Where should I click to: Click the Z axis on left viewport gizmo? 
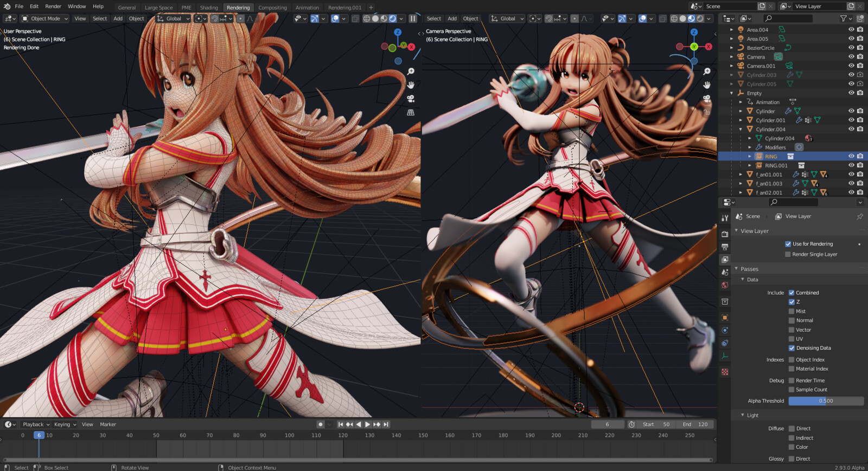[398, 33]
